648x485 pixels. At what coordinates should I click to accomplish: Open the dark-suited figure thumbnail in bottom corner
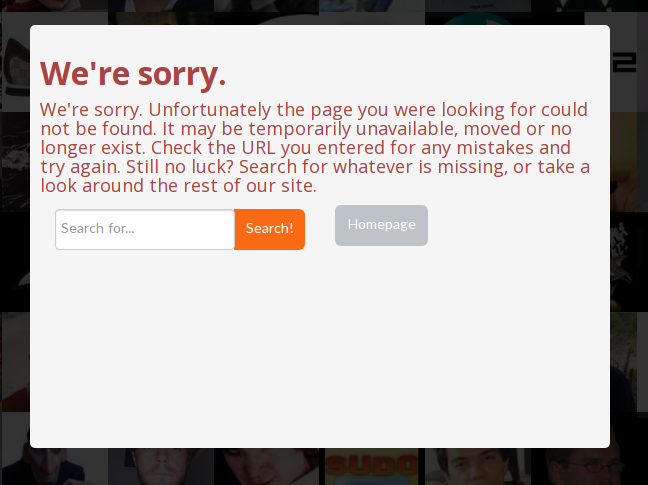pyautogui.click(x=54, y=466)
